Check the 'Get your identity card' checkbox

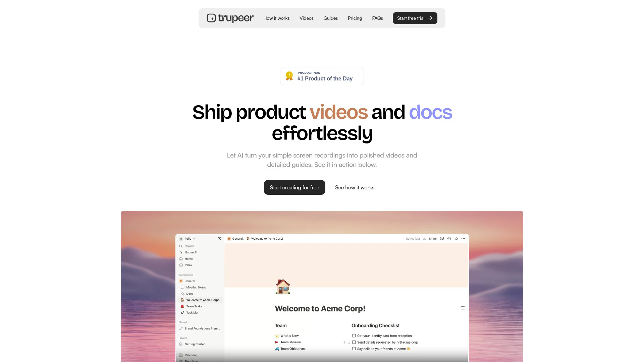click(x=354, y=336)
